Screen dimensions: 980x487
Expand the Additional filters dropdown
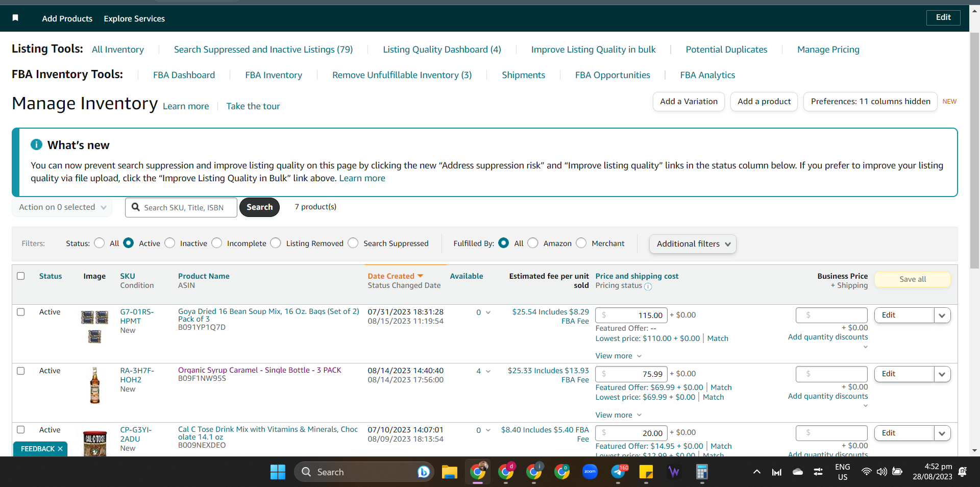click(x=693, y=244)
